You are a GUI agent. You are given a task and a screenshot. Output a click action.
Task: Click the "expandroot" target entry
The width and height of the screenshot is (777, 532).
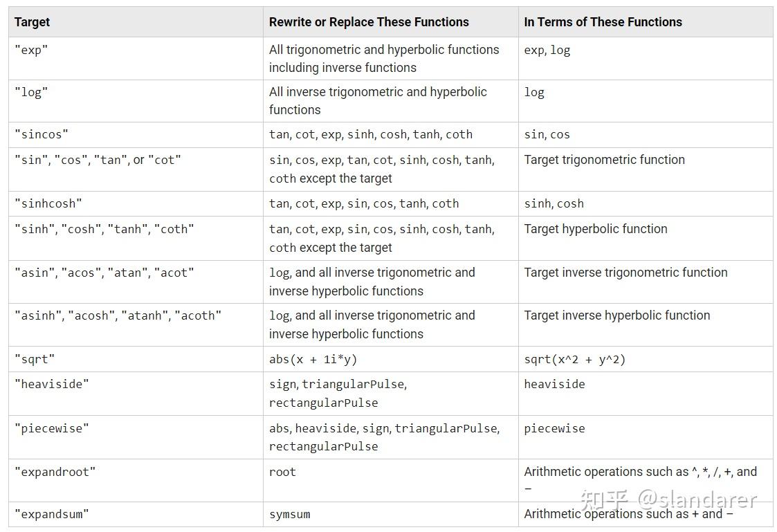[55, 472]
